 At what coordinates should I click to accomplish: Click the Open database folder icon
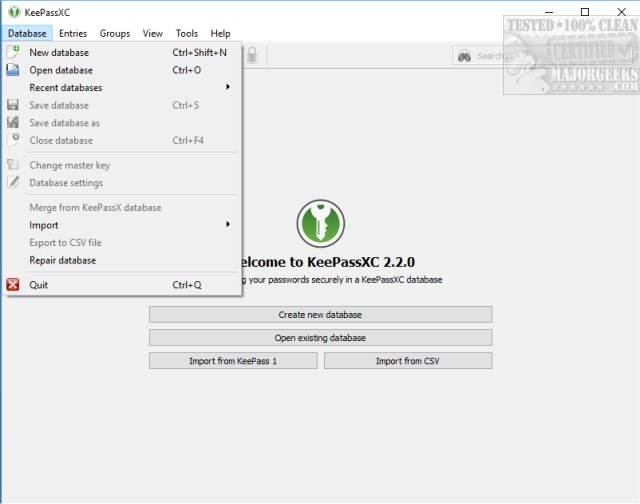(13, 69)
